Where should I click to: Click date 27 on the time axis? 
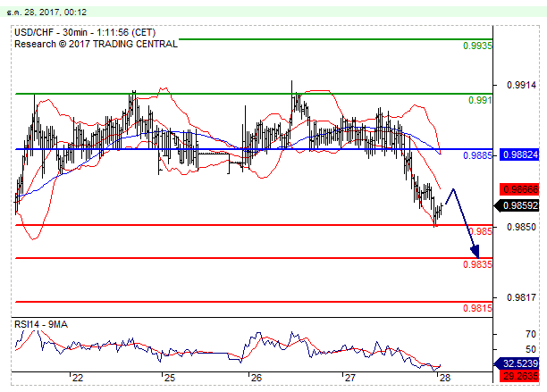[349, 378]
